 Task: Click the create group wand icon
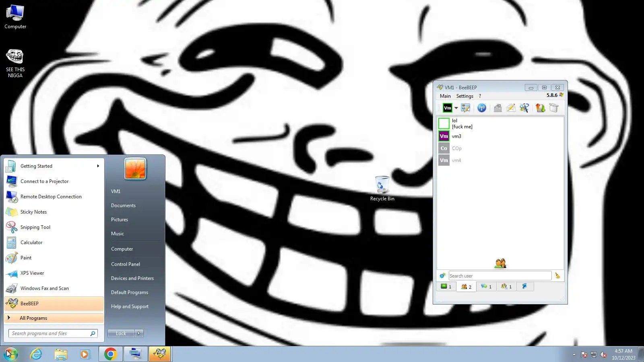(x=524, y=108)
